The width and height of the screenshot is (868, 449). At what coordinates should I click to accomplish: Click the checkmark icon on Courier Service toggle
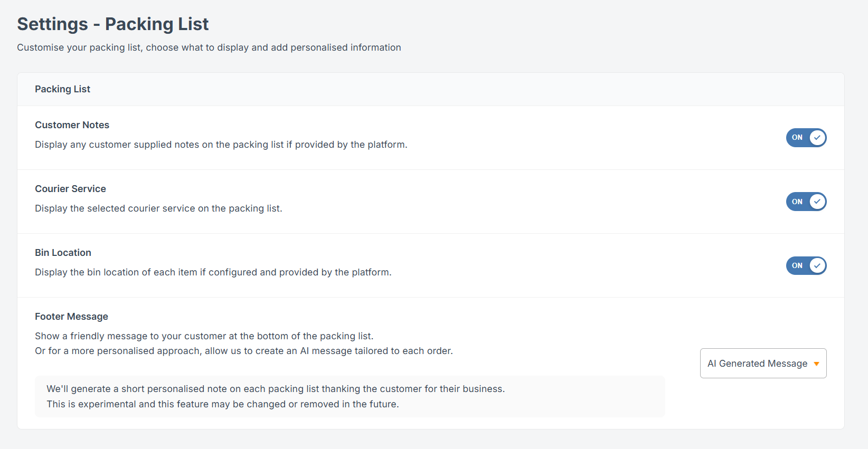817,202
